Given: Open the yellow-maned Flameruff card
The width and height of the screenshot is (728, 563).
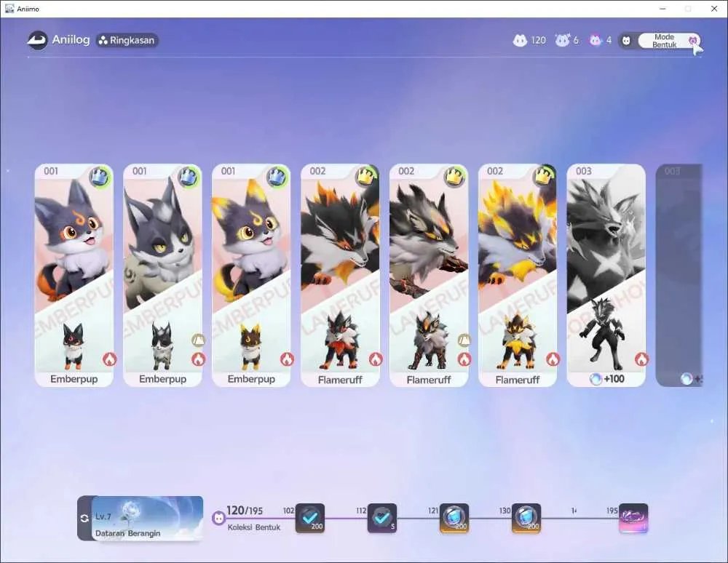Looking at the screenshot, I should click(517, 275).
